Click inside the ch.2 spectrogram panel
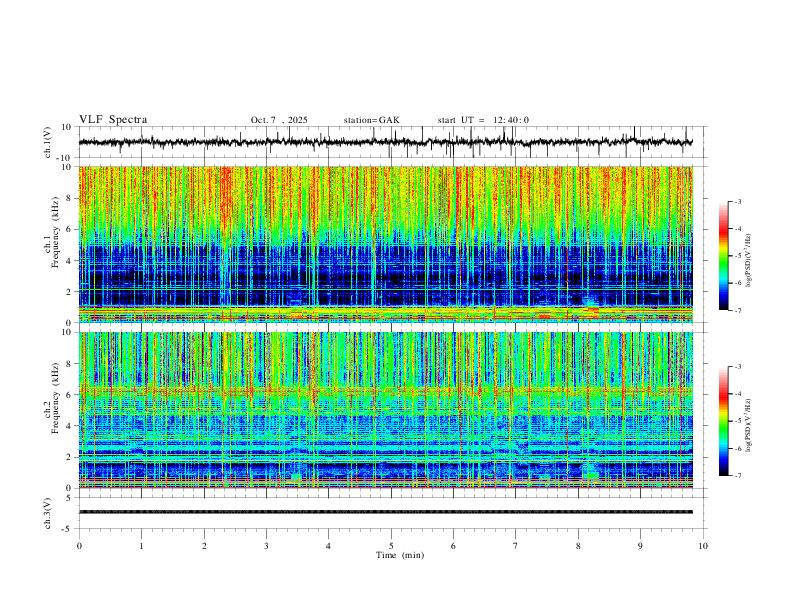The height and width of the screenshot is (612, 792). click(x=386, y=410)
